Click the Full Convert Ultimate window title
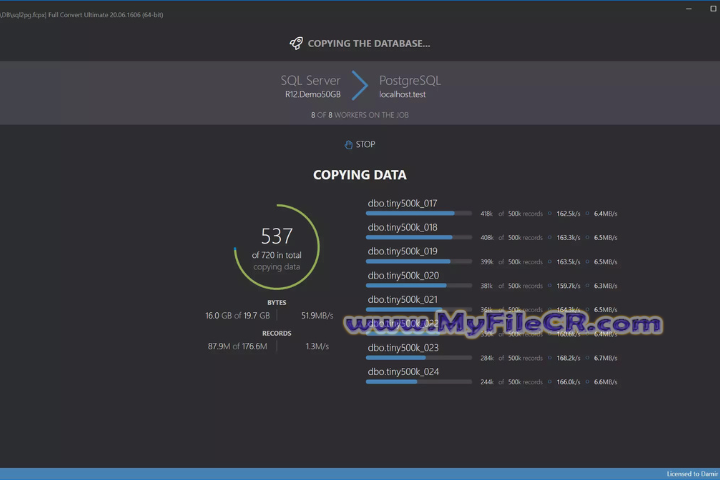 (x=106, y=15)
